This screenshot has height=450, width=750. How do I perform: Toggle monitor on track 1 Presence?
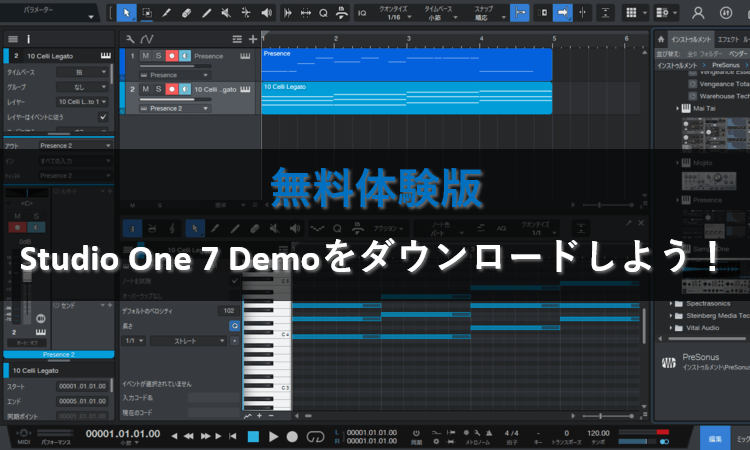click(185, 56)
